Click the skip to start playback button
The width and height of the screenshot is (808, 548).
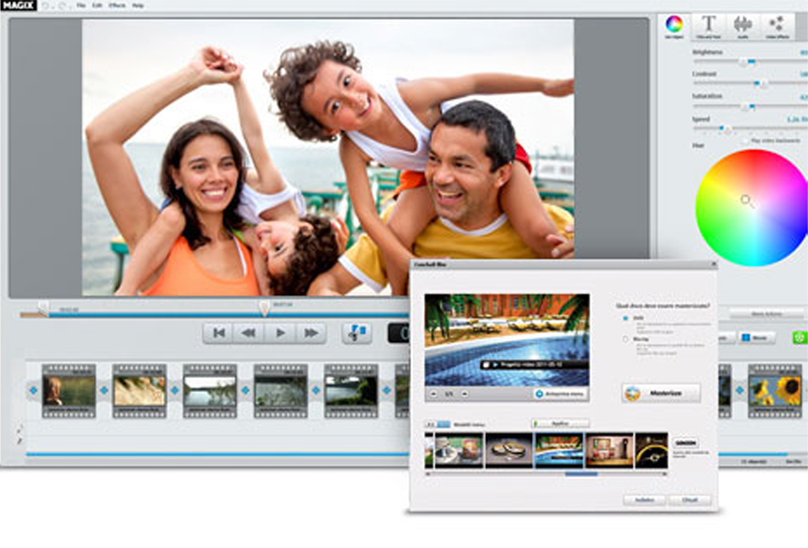point(217,333)
